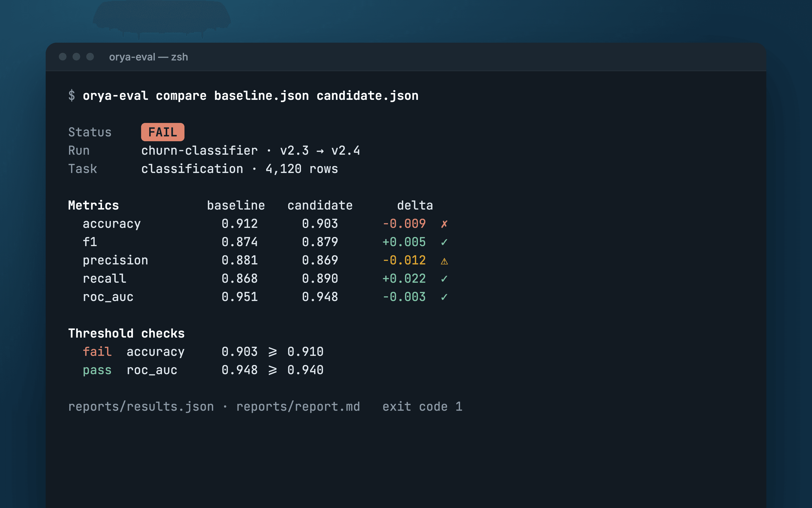Click the green checkmark on f1 row
Image resolution: width=812 pixels, height=508 pixels.
pyautogui.click(x=444, y=242)
